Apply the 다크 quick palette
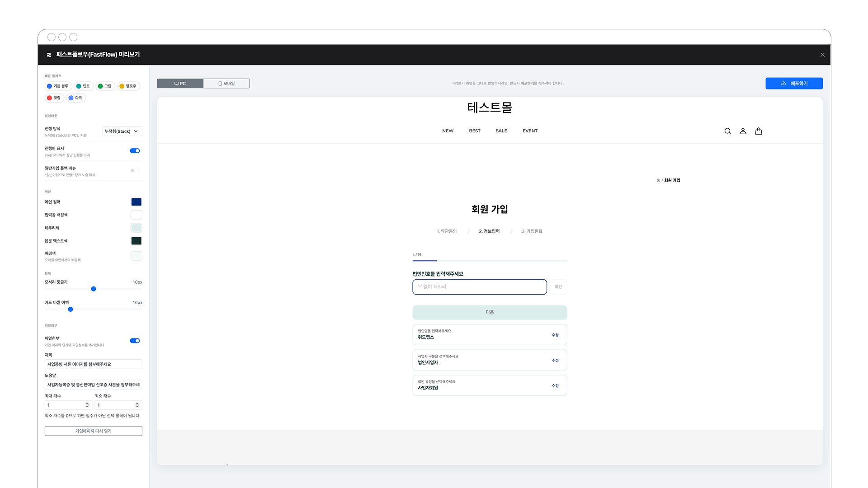Viewport: 868px width, 488px height. coord(75,98)
